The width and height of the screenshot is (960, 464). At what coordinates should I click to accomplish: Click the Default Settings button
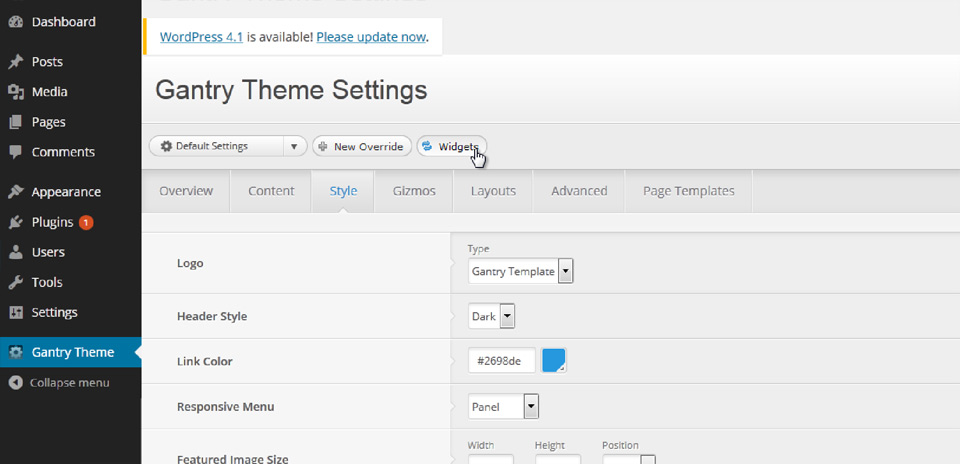click(x=217, y=146)
